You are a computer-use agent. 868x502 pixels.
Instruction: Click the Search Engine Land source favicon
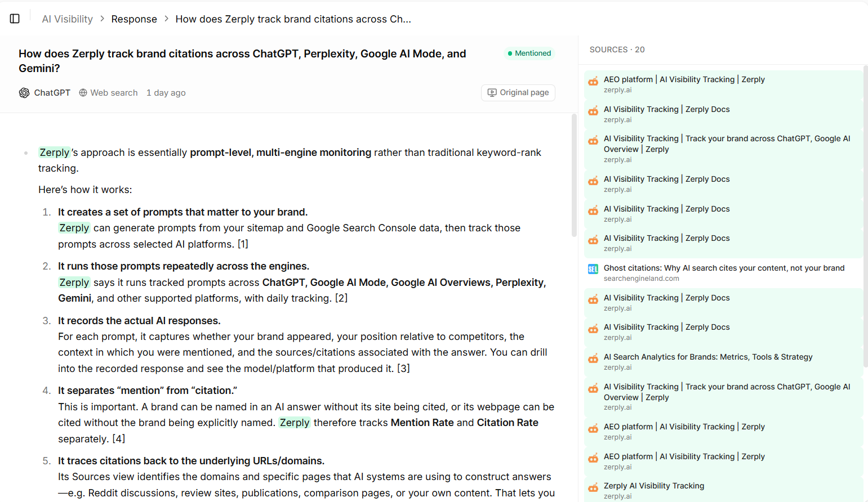pos(593,269)
